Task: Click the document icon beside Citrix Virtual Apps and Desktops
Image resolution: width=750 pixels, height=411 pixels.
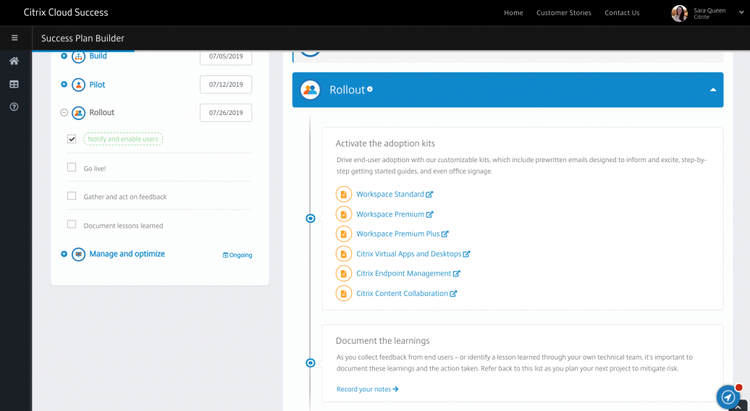Action: tap(343, 254)
